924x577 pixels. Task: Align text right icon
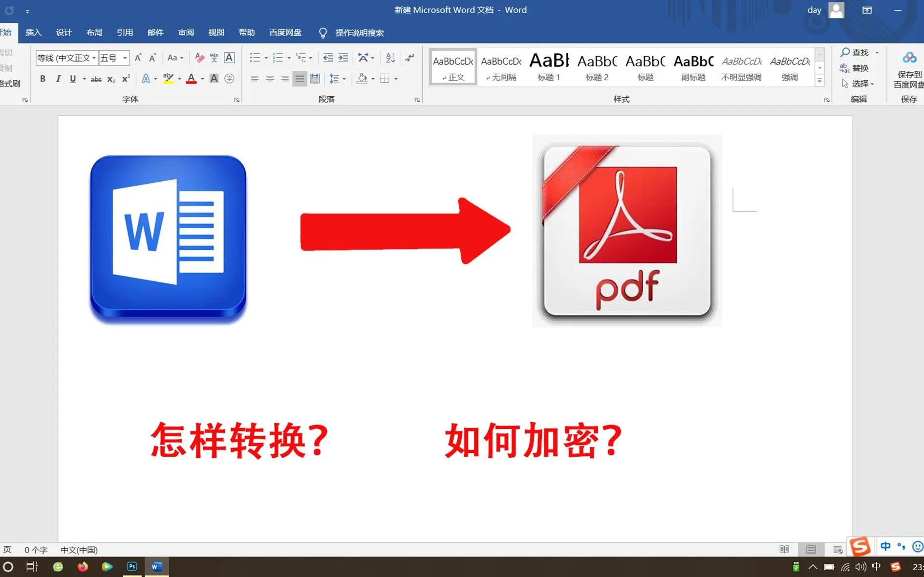point(284,79)
